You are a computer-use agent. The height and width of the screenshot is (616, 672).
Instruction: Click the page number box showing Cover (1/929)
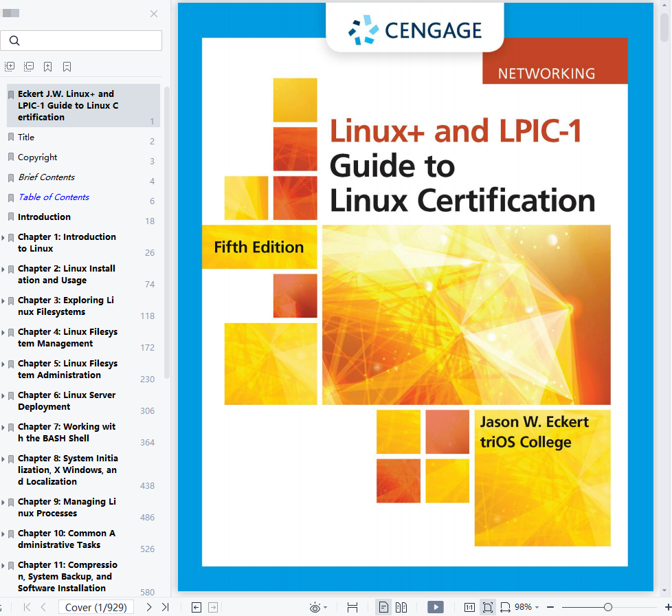click(96, 607)
